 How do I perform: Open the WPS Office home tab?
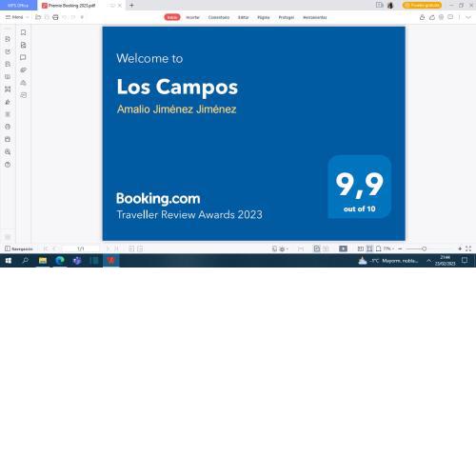point(18,6)
